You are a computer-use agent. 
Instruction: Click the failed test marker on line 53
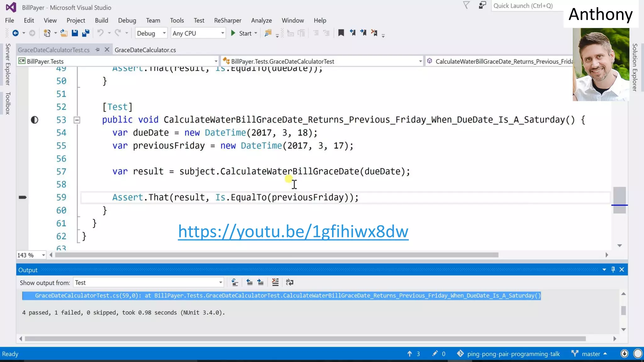tap(34, 120)
